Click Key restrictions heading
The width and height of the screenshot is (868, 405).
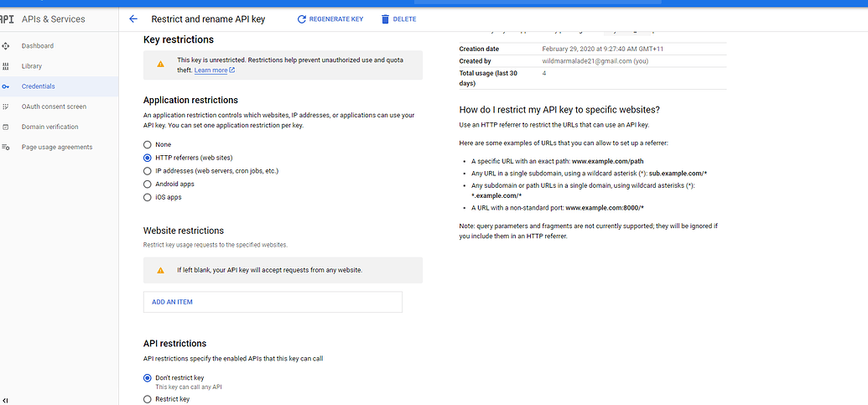(x=179, y=40)
